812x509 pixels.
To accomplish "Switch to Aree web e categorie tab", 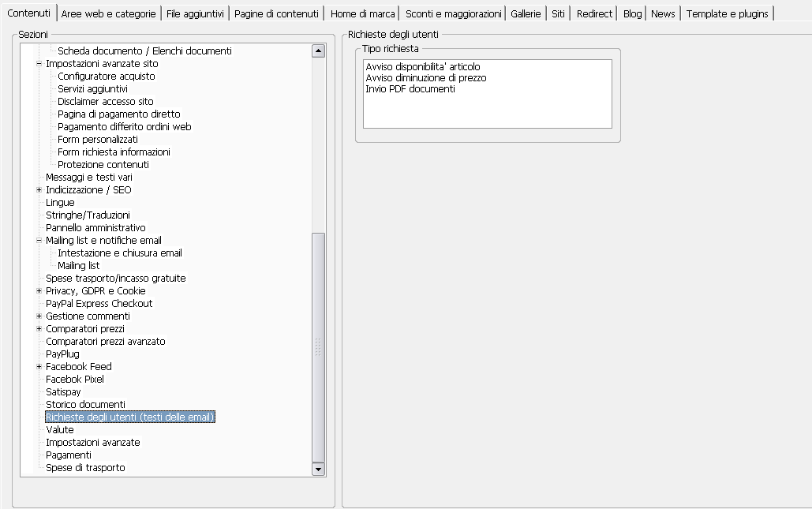I will [x=108, y=13].
